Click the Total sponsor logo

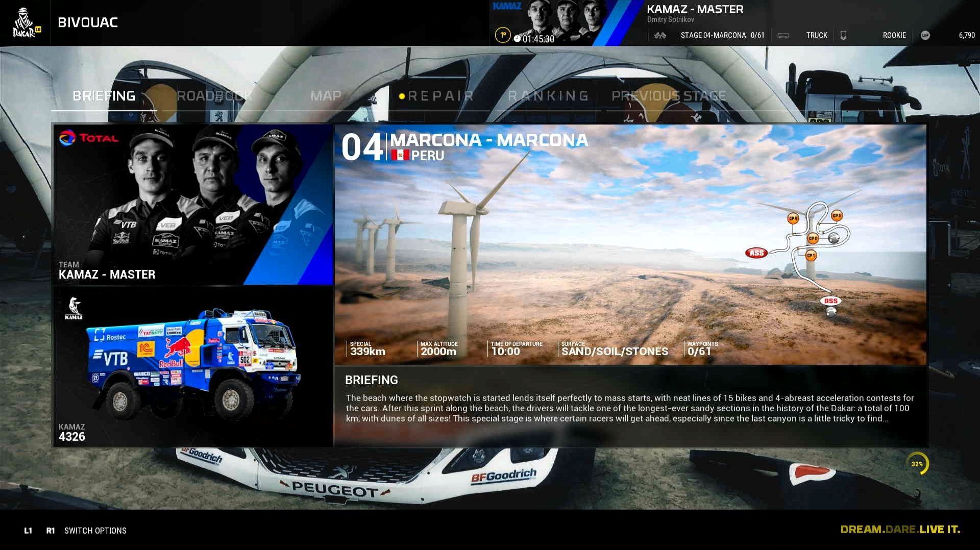pyautogui.click(x=88, y=138)
